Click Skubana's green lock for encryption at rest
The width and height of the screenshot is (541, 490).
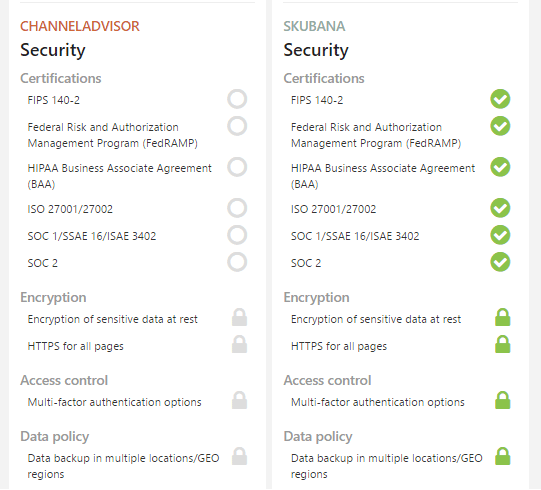tap(503, 317)
